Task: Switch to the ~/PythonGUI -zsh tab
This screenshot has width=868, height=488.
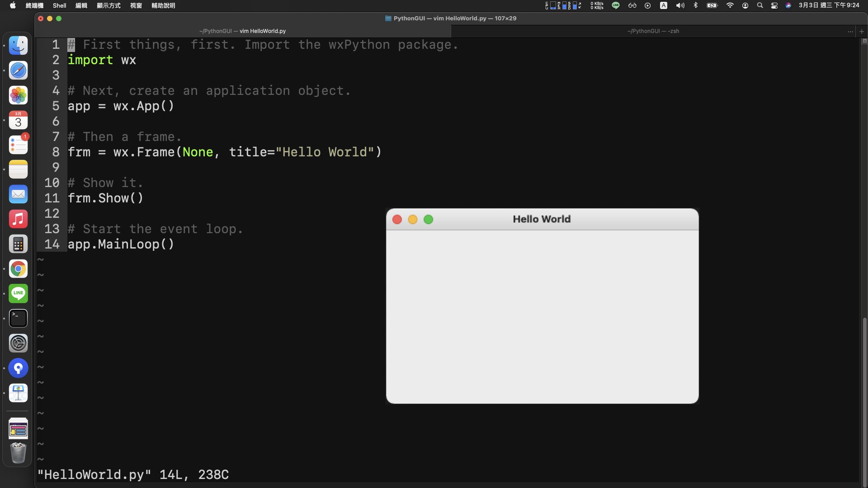Action: click(653, 31)
